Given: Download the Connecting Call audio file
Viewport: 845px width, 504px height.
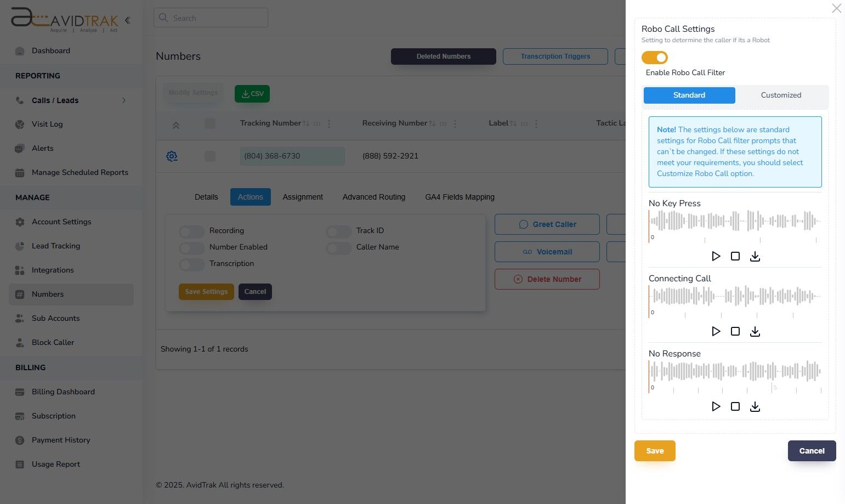Looking at the screenshot, I should coord(755,331).
